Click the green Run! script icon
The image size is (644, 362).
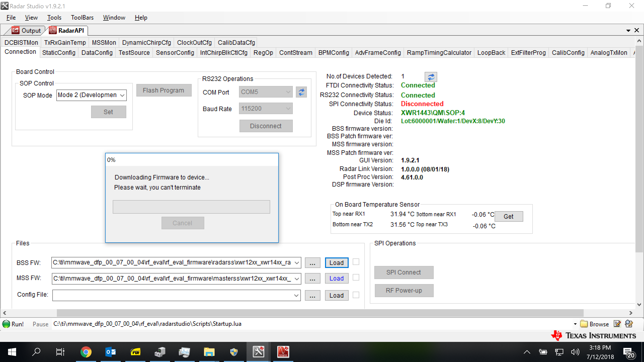click(6, 324)
